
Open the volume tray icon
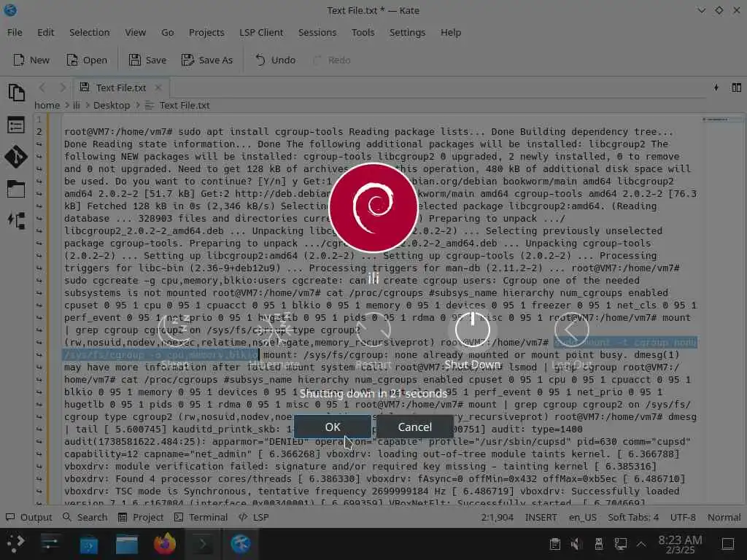click(x=576, y=544)
